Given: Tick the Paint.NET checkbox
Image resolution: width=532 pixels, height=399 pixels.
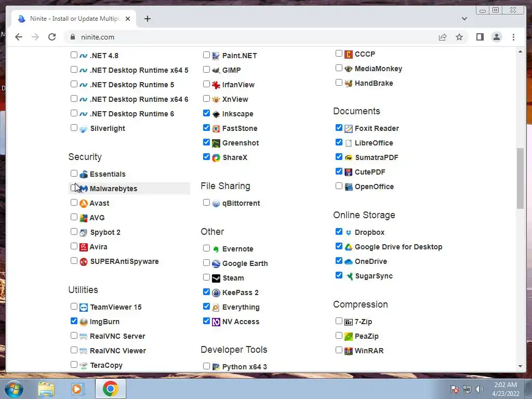Looking at the screenshot, I should (206, 55).
